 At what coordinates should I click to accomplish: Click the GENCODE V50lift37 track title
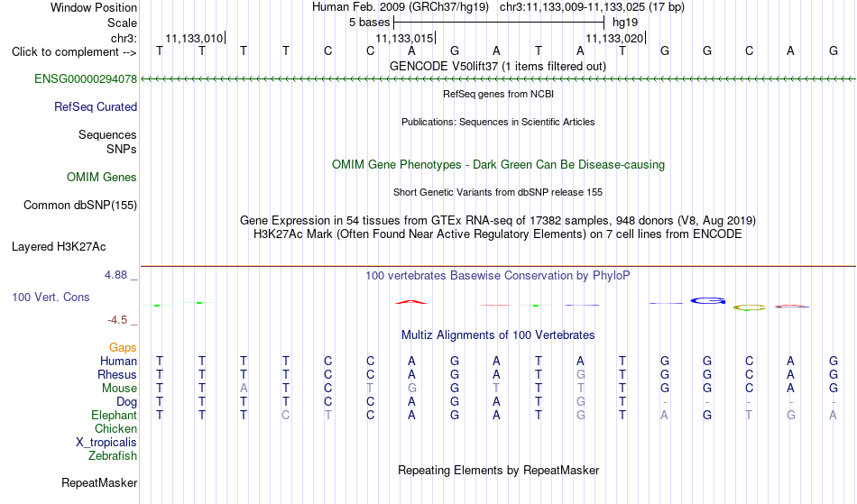click(498, 66)
